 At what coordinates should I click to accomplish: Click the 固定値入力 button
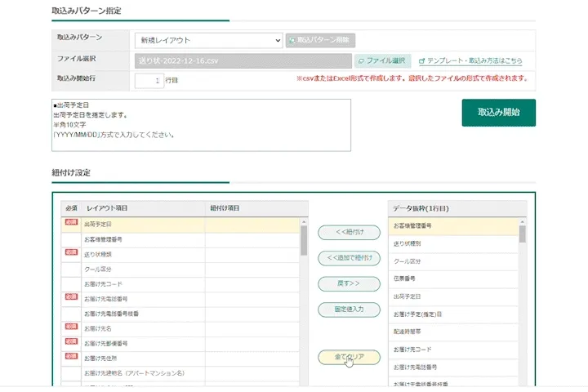click(350, 310)
